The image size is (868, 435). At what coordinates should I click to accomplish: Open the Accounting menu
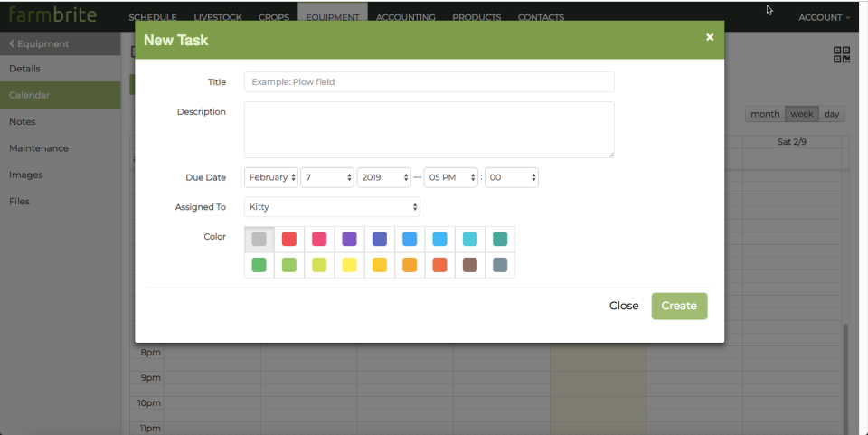click(x=405, y=17)
